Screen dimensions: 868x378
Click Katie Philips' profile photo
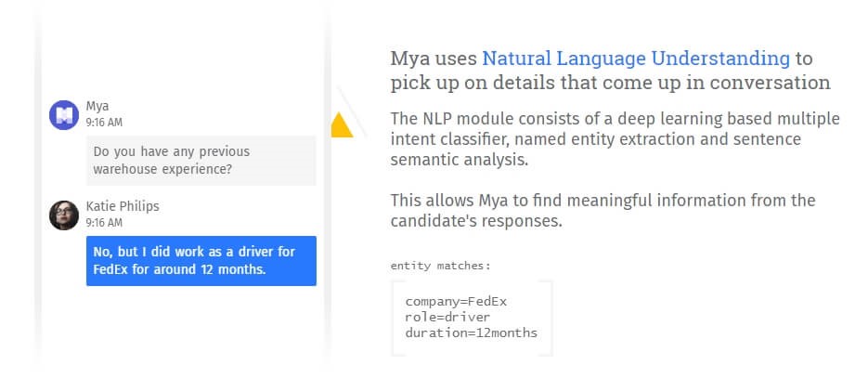pos(64,215)
